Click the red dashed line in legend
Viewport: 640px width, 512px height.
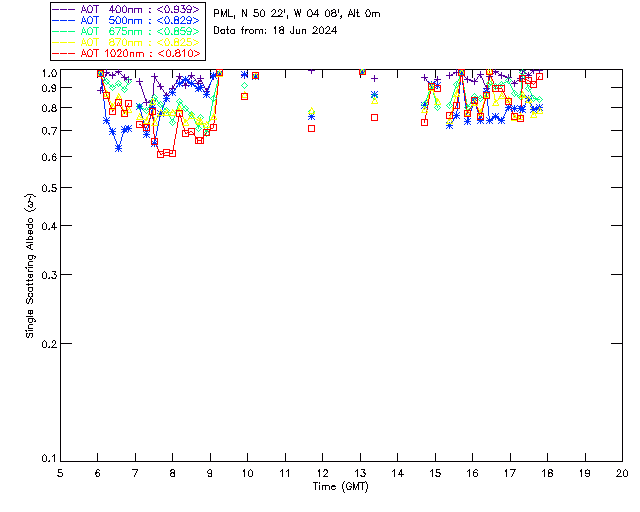point(64,53)
